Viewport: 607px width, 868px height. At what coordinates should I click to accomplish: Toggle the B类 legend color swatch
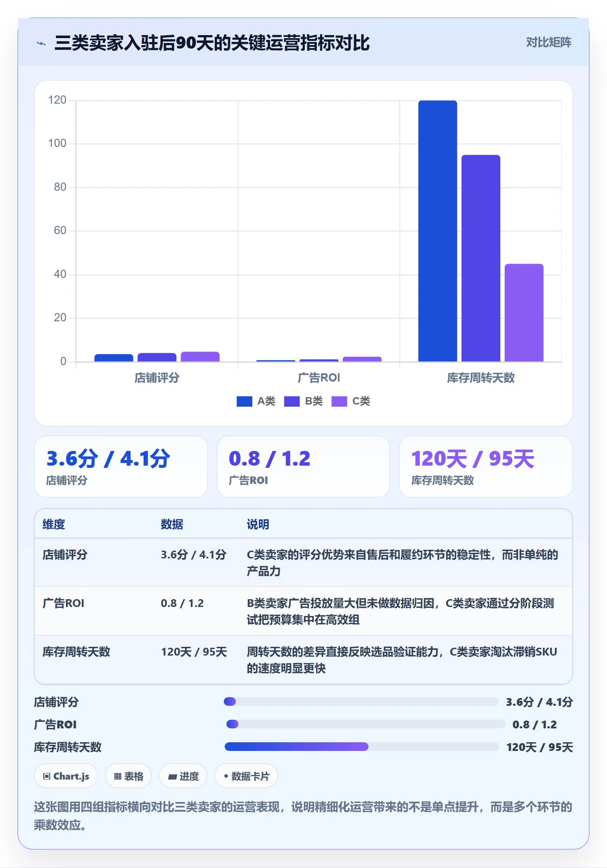(292, 401)
